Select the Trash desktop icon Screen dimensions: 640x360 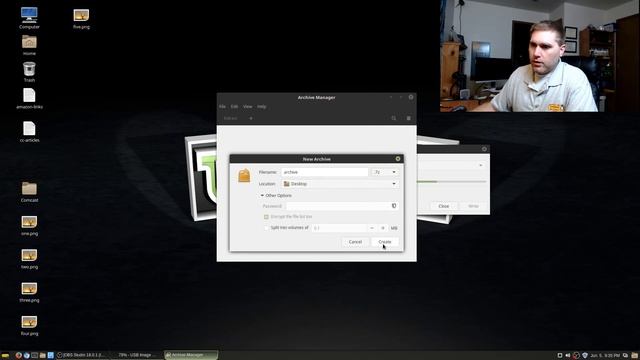coord(29,72)
